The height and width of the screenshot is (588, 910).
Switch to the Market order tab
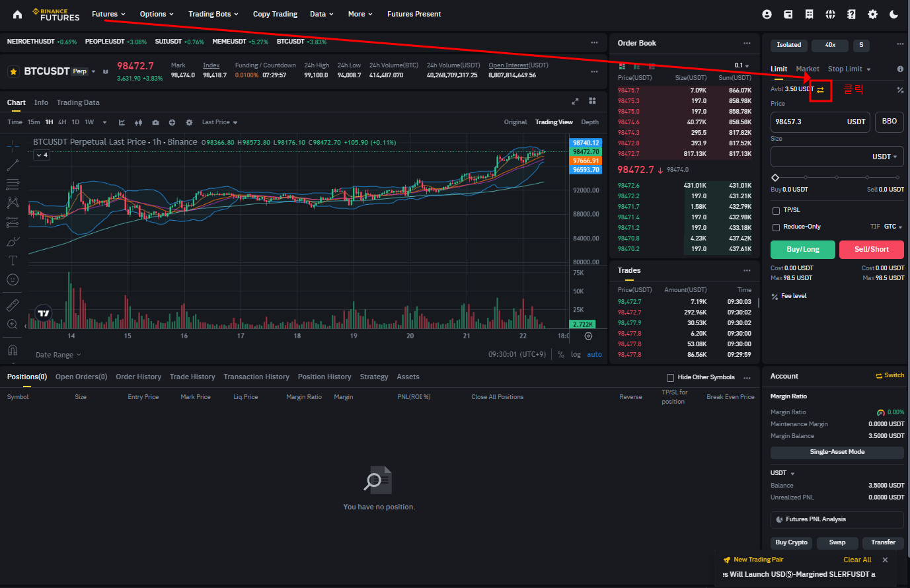808,69
